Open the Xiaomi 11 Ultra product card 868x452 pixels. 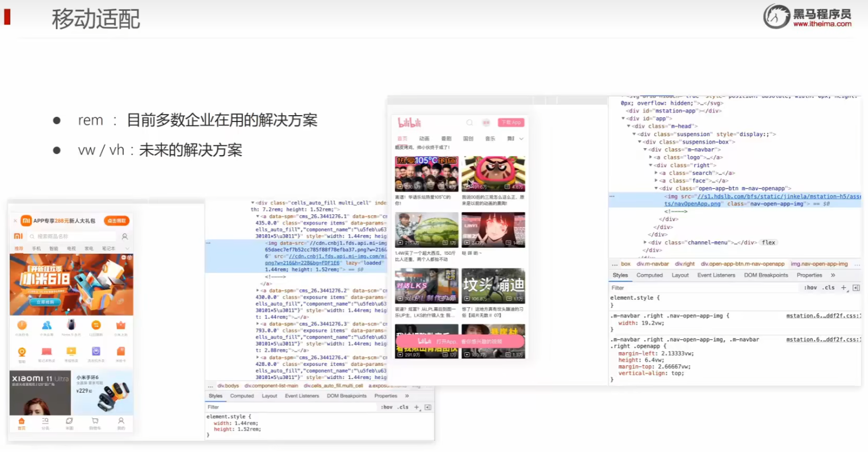point(40,393)
